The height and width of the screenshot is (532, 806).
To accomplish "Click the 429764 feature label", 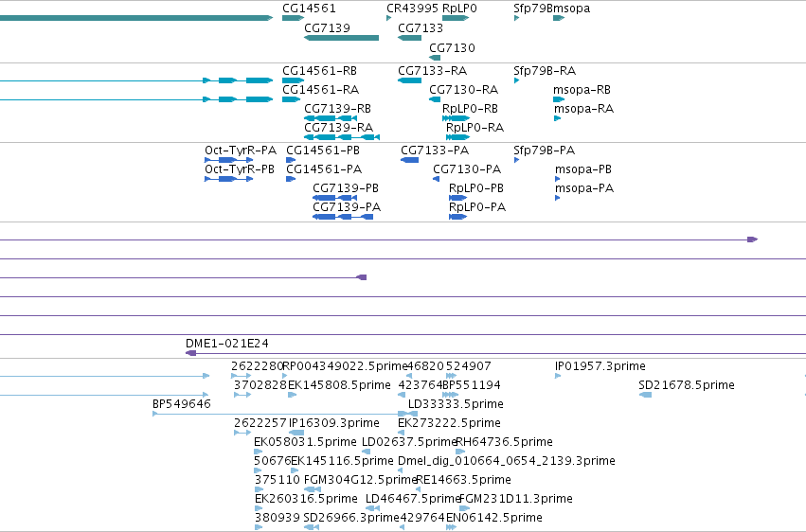I will tap(422, 518).
